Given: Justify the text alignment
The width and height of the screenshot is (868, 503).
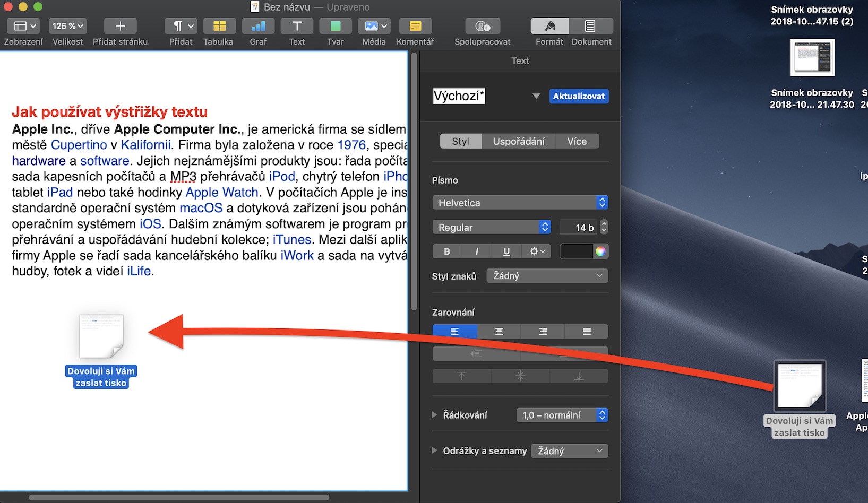Looking at the screenshot, I should pyautogui.click(x=587, y=332).
